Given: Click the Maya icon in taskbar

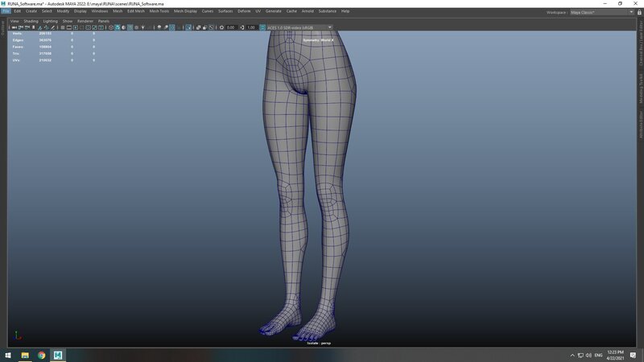Looking at the screenshot, I should click(58, 355).
